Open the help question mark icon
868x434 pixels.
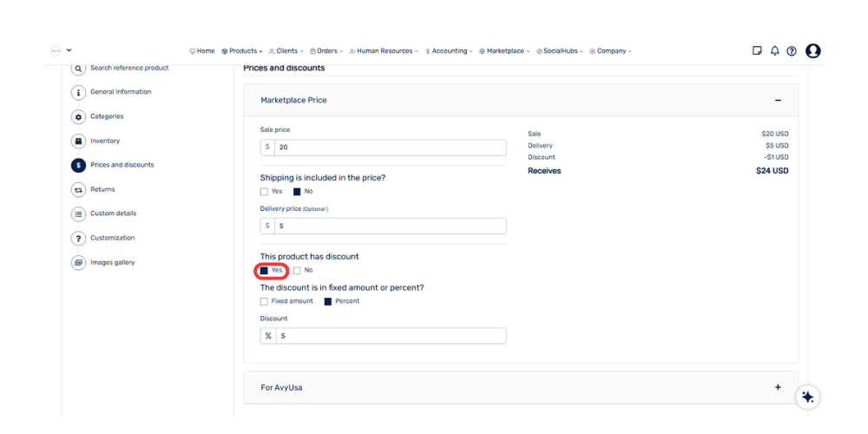click(792, 51)
